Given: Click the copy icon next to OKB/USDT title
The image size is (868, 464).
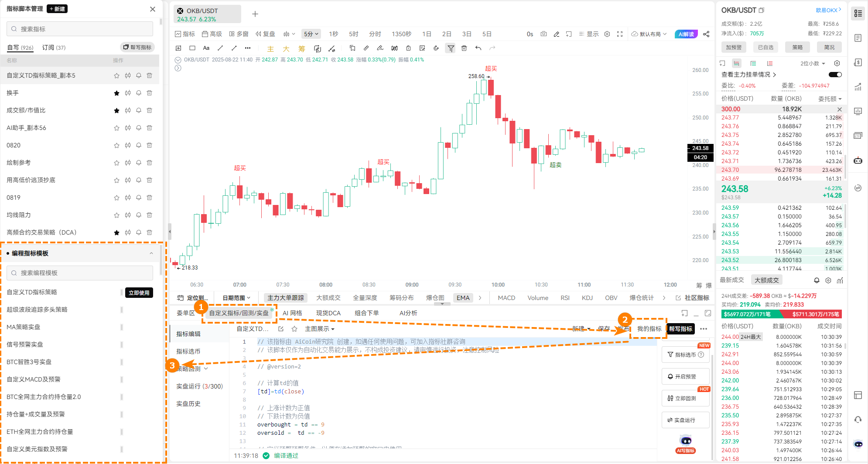Looking at the screenshot, I should click(x=762, y=10).
